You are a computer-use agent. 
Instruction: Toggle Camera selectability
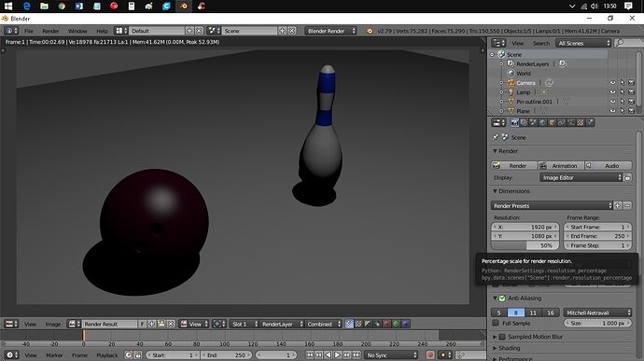[623, 83]
